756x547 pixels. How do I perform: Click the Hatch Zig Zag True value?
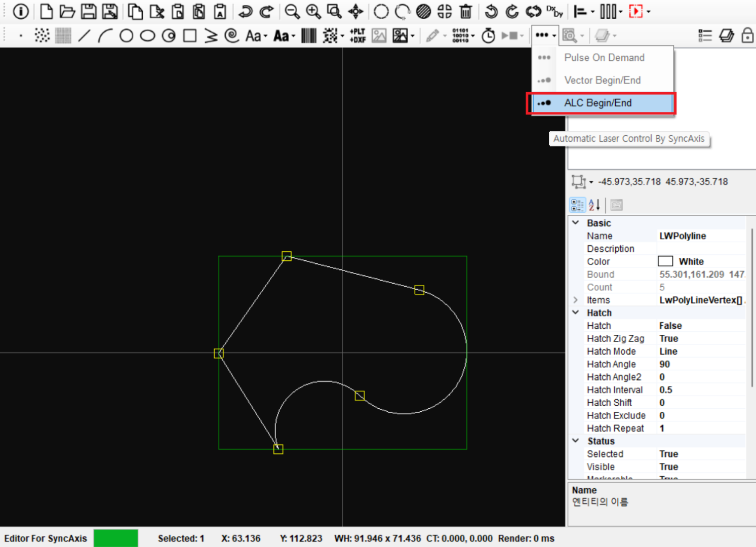pos(701,338)
